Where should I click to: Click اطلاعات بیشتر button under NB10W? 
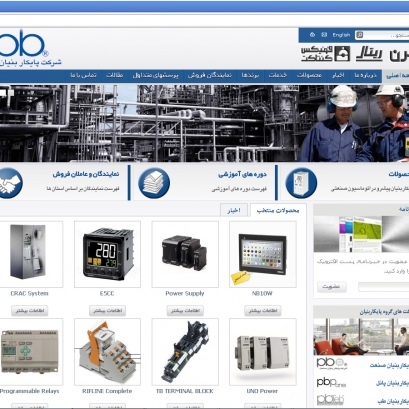pos(263,311)
